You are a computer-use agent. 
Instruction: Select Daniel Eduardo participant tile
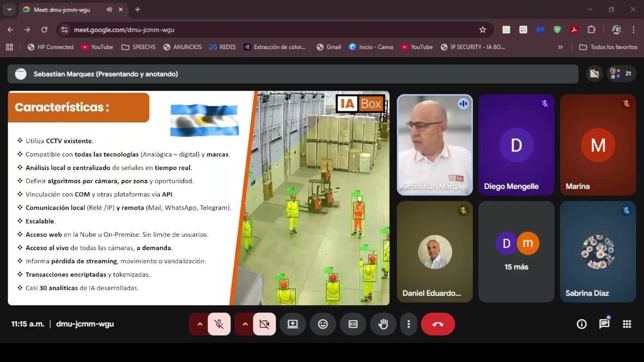[x=435, y=252]
